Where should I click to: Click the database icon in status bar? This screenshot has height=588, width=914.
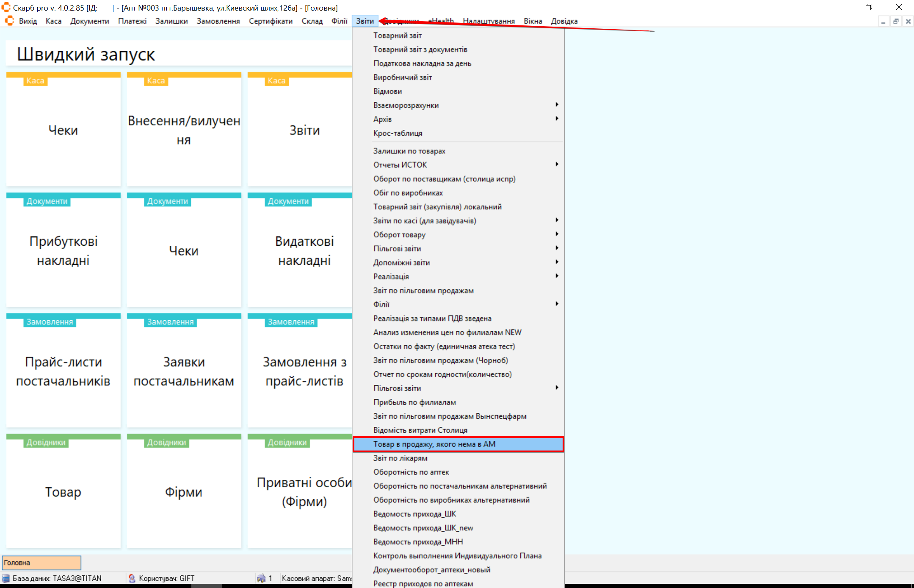coord(6,578)
